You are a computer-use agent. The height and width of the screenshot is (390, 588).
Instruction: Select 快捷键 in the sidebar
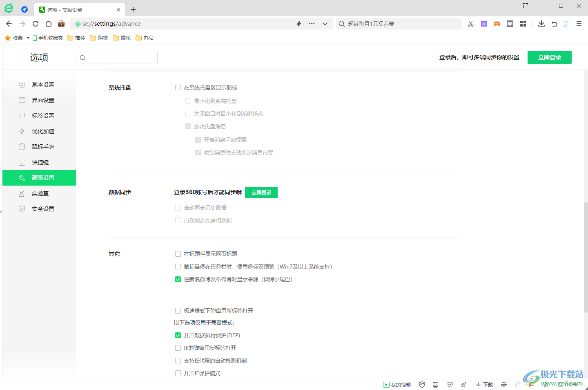pos(39,162)
